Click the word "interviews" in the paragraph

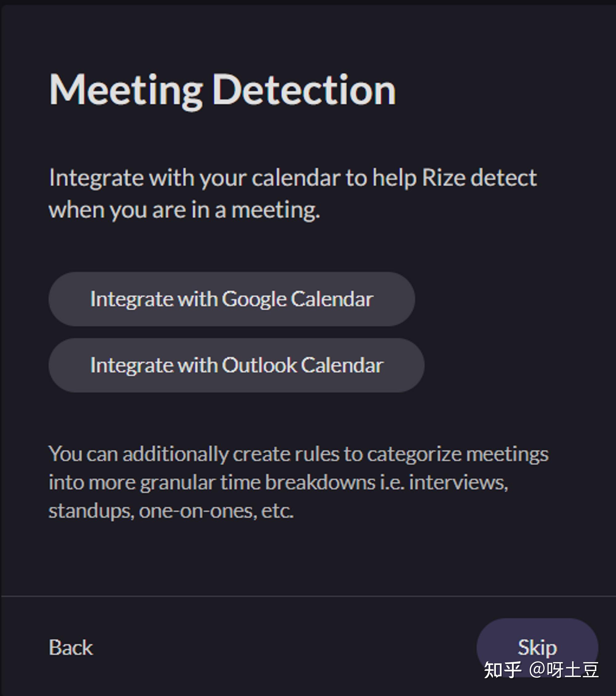click(x=458, y=482)
